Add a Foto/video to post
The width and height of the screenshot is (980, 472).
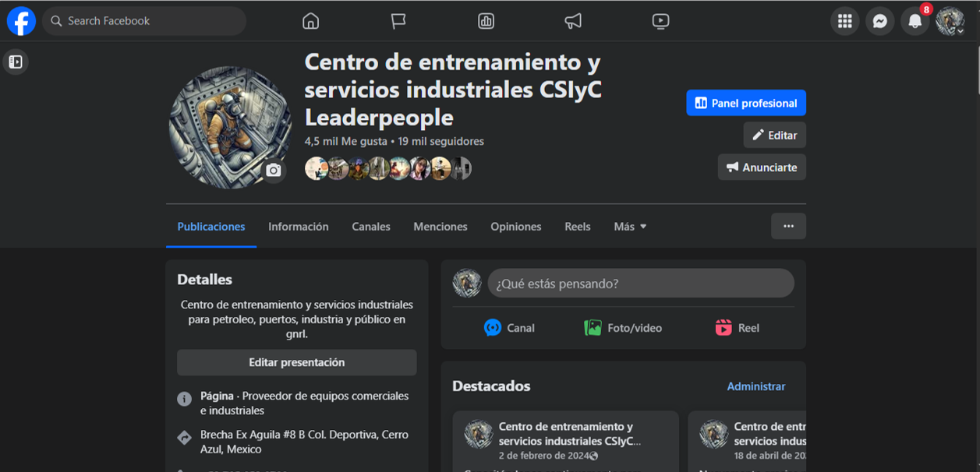(x=623, y=328)
